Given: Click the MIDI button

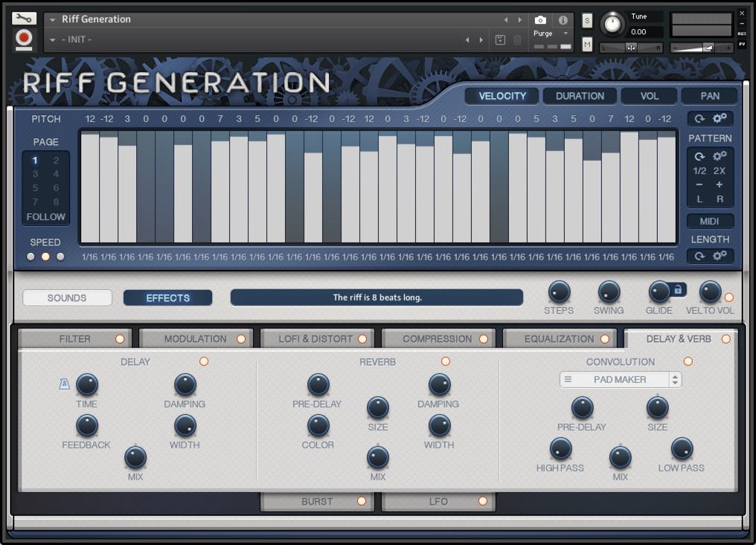Looking at the screenshot, I should [x=710, y=222].
